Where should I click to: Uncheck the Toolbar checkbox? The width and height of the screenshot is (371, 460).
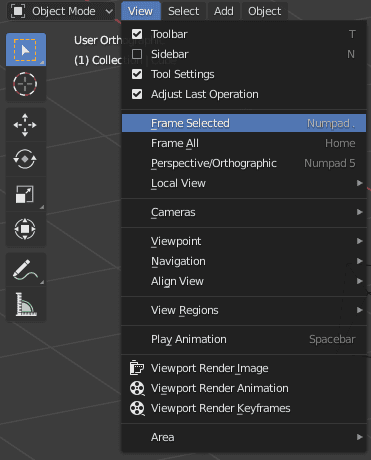137,34
